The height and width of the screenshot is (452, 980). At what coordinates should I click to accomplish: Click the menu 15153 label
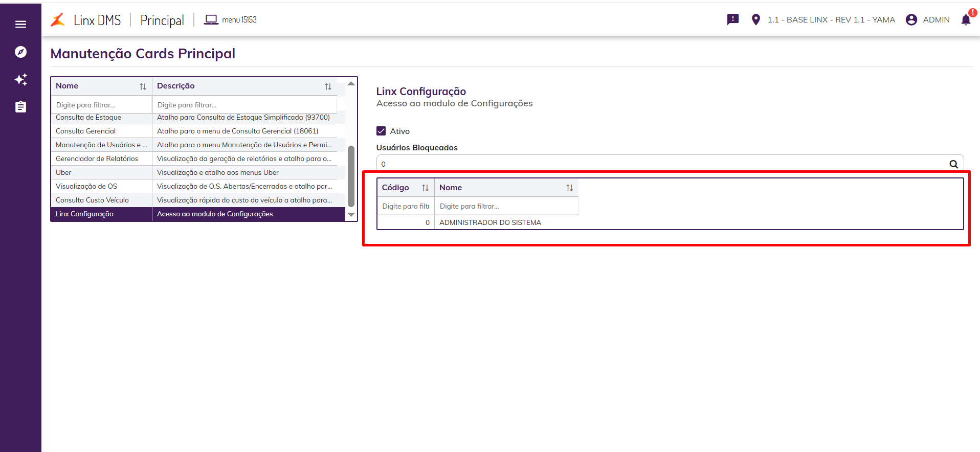[x=239, y=19]
